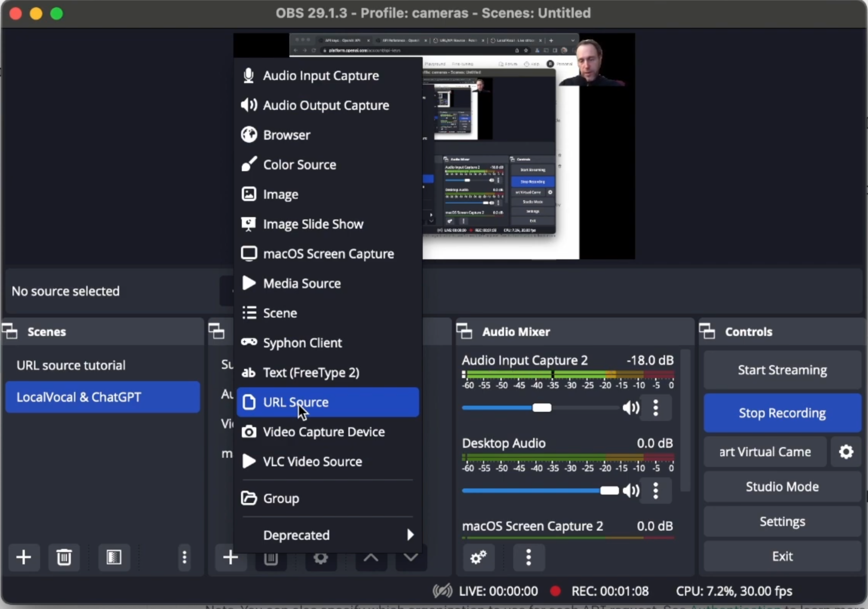Open Desktop Audio options menu
Screen dimensions: 868x609
pos(656,490)
